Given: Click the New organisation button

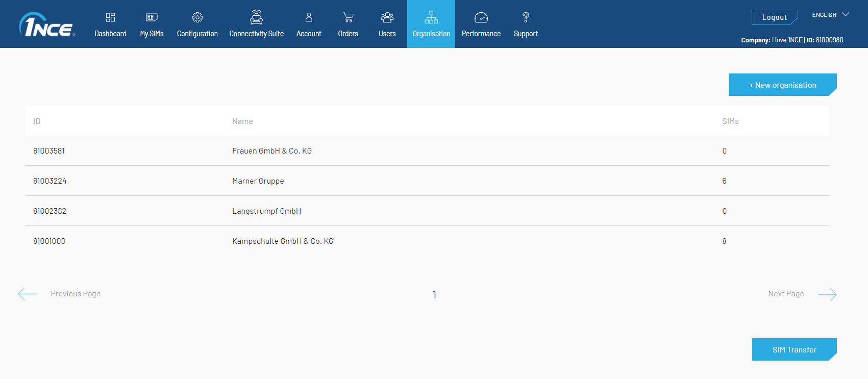Looking at the screenshot, I should 782,85.
